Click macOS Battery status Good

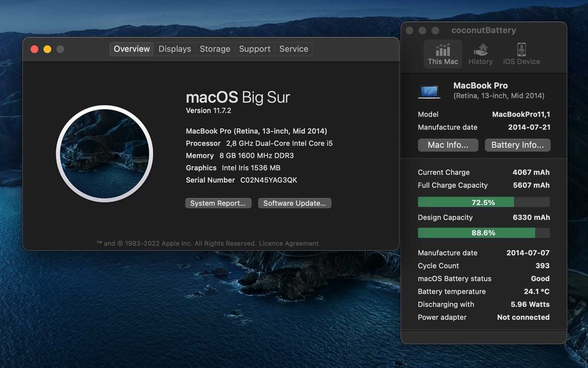[540, 279]
